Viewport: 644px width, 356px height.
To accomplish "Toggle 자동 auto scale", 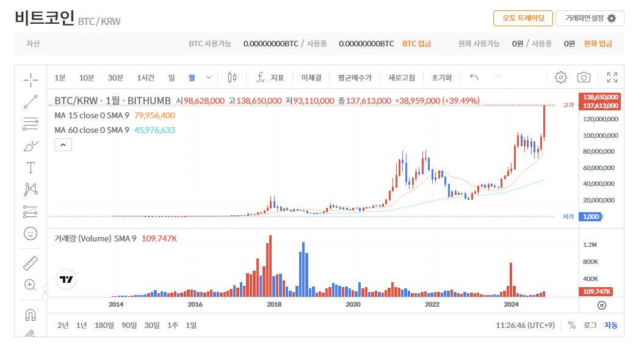I will coord(611,326).
